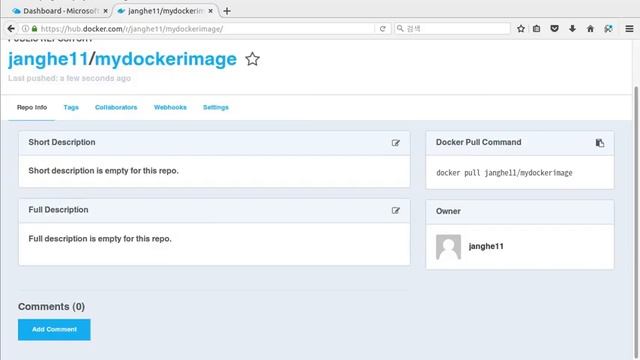640x360 pixels.
Task: Close the janghe11/mydockerimage tab
Action: [210, 11]
